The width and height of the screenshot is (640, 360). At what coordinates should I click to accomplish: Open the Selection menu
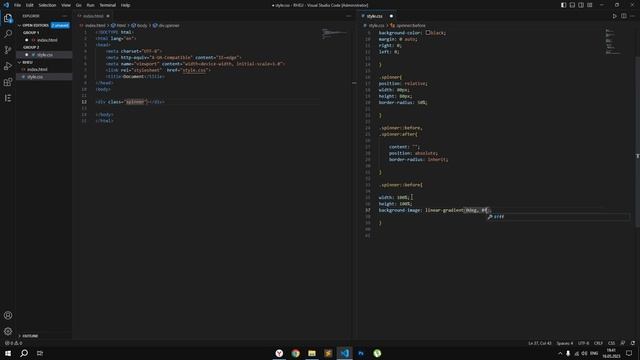point(47,5)
